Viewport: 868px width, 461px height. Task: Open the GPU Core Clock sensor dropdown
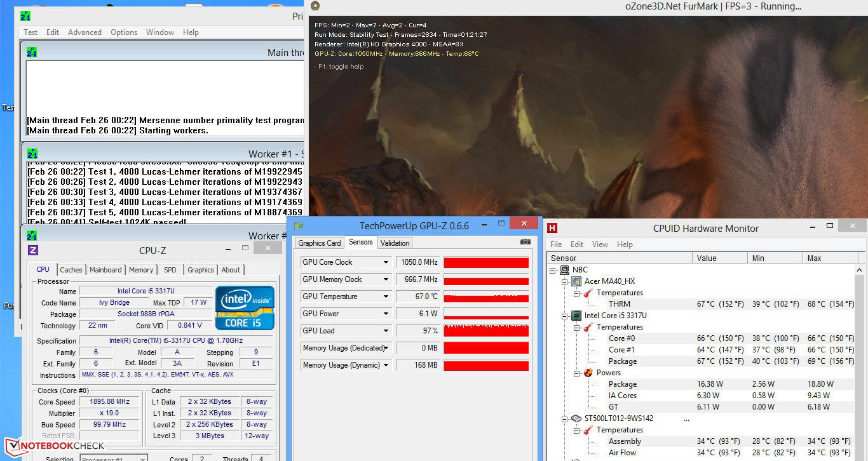tap(386, 262)
